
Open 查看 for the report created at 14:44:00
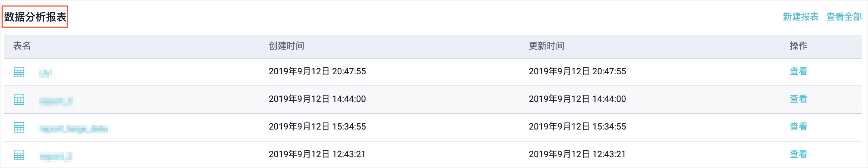pos(798,99)
